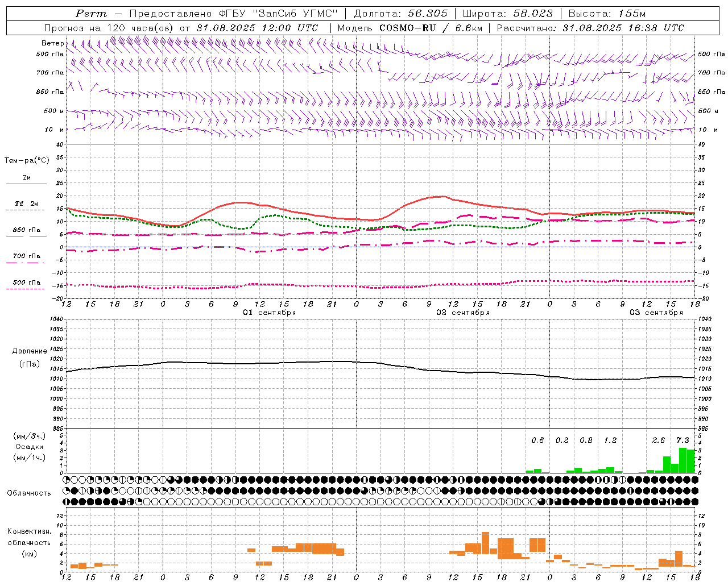Click the 'Долгота: 56.305' header value
The image size is (728, 582).
(401, 14)
